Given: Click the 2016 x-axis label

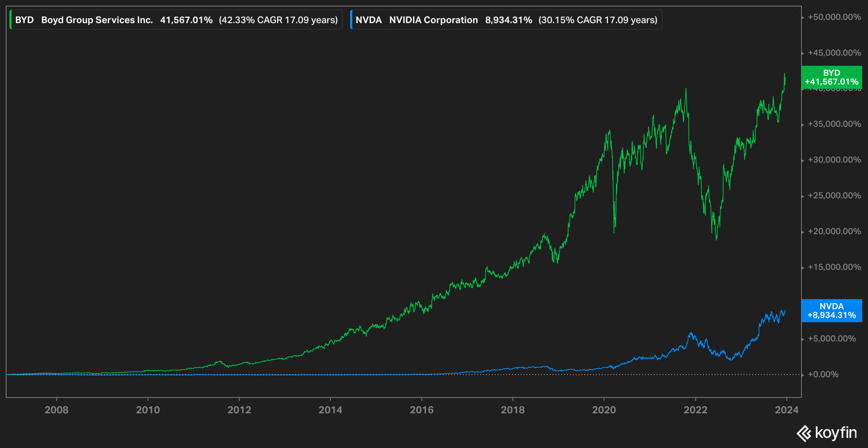Looking at the screenshot, I should point(421,410).
